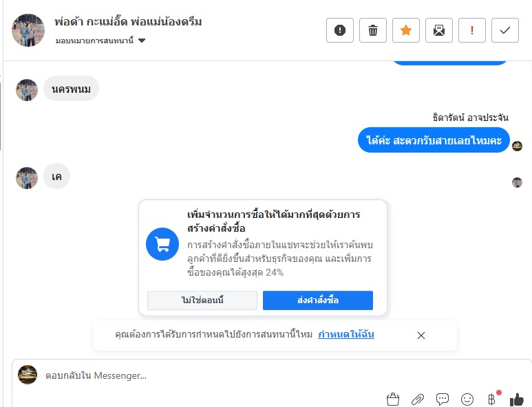Viewport: 532px width, 407px height.
Task: Click the blue shopping cart circle icon
Action: coord(162,244)
